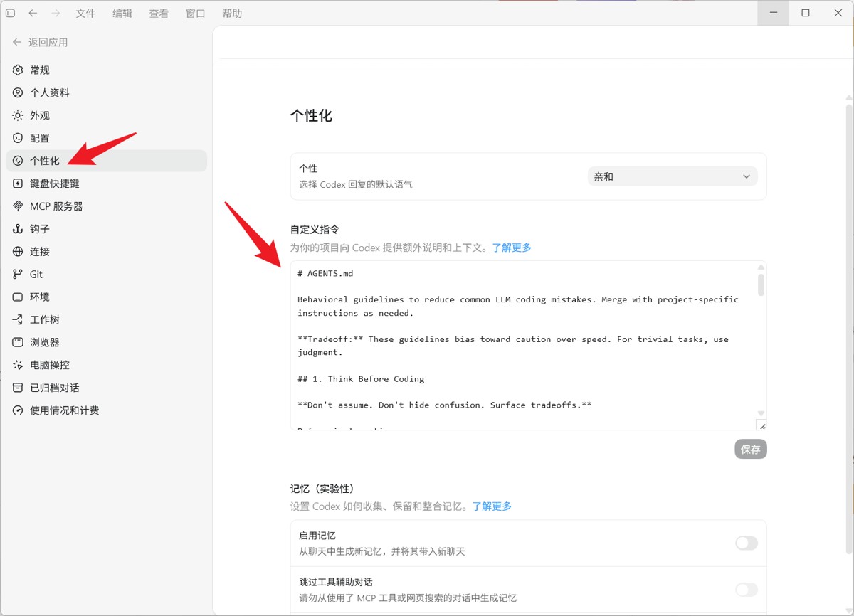Viewport: 854px width, 616px height.
Task: Open the 窗口 menu
Action: 196,14
